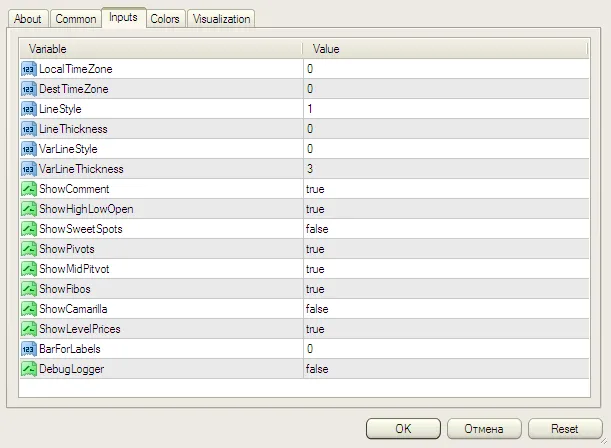Select the VarLineThickness integer type icon
Screen dimensions: 611x448
[x=28, y=169]
